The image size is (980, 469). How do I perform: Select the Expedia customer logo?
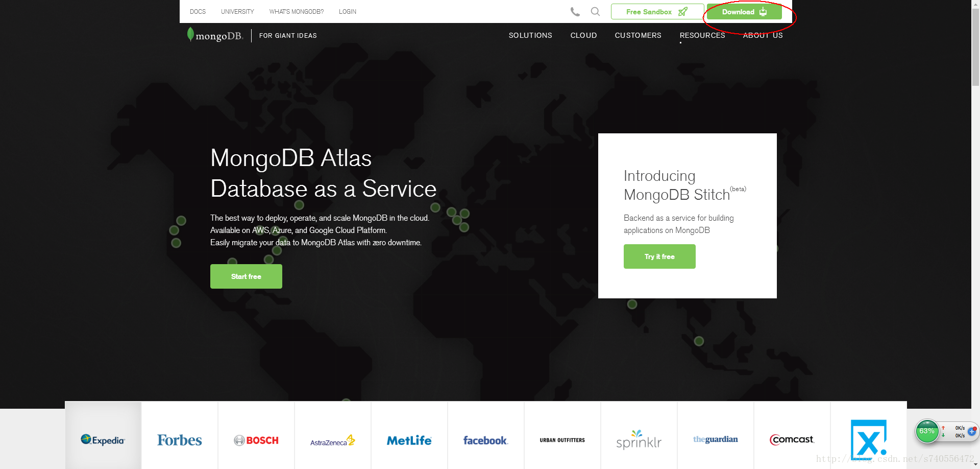103,439
